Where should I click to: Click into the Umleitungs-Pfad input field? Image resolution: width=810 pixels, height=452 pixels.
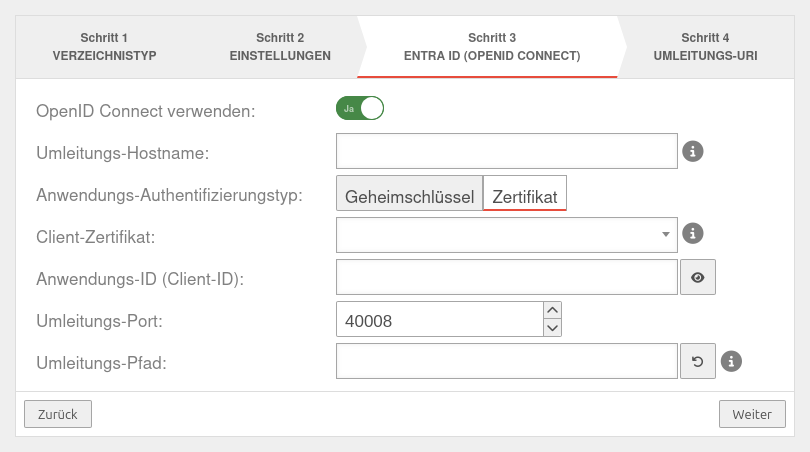pos(507,361)
